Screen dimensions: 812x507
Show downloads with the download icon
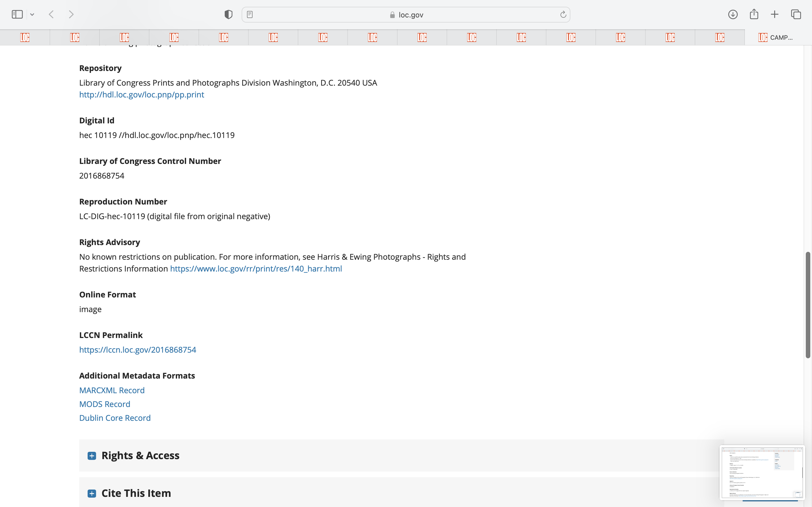[733, 14]
